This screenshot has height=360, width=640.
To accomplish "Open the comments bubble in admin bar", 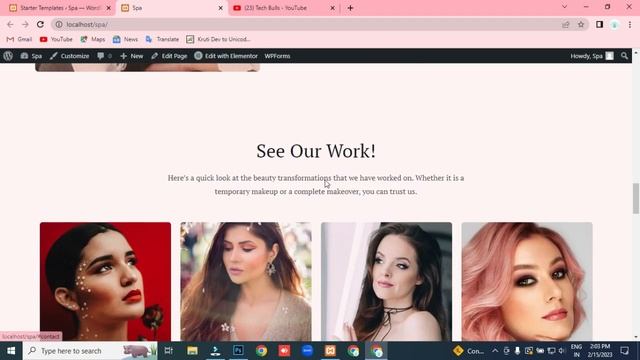I will point(104,56).
